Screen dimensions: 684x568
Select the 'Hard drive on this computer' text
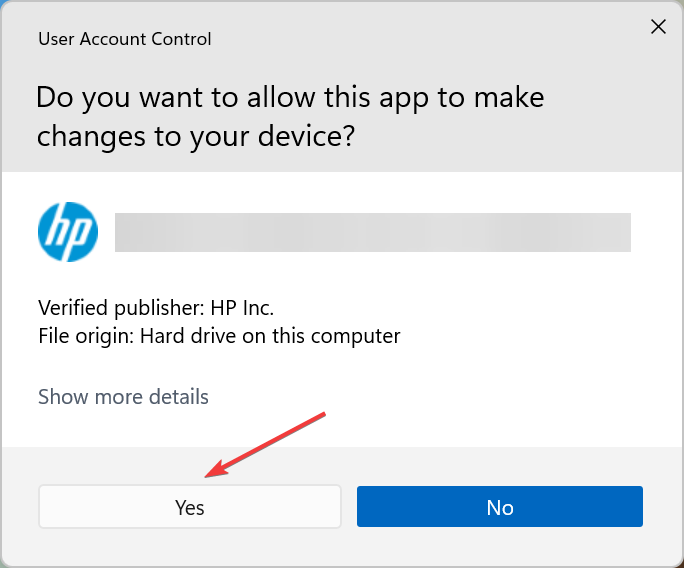(x=270, y=336)
